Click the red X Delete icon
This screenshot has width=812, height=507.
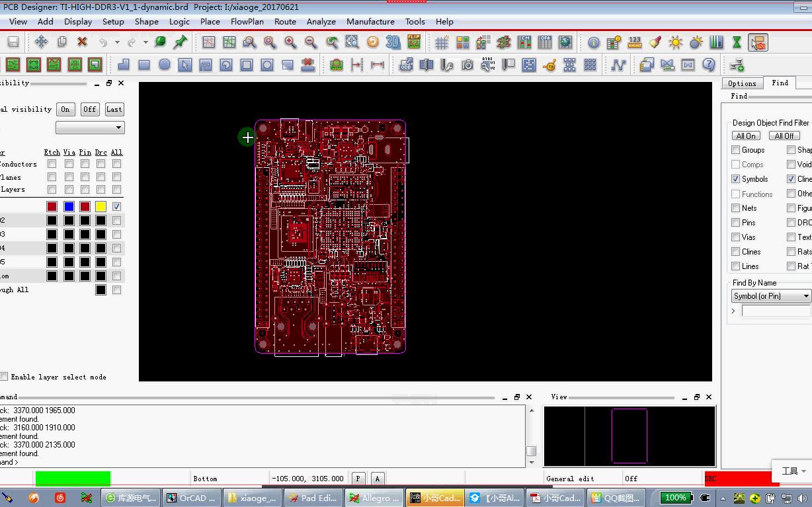82,42
